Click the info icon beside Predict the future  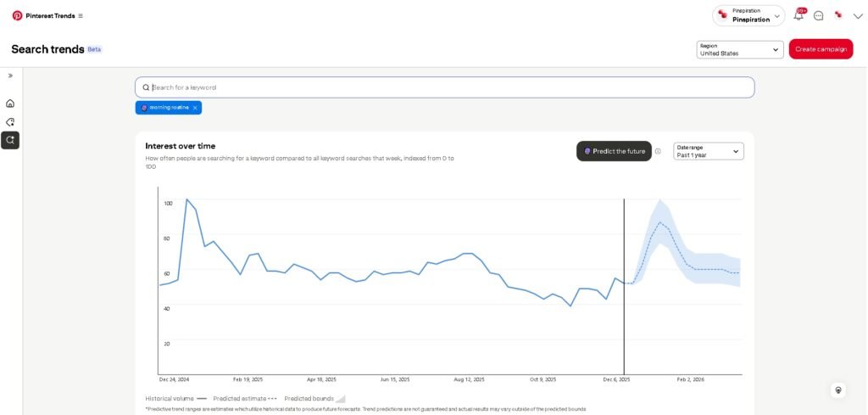[658, 151]
